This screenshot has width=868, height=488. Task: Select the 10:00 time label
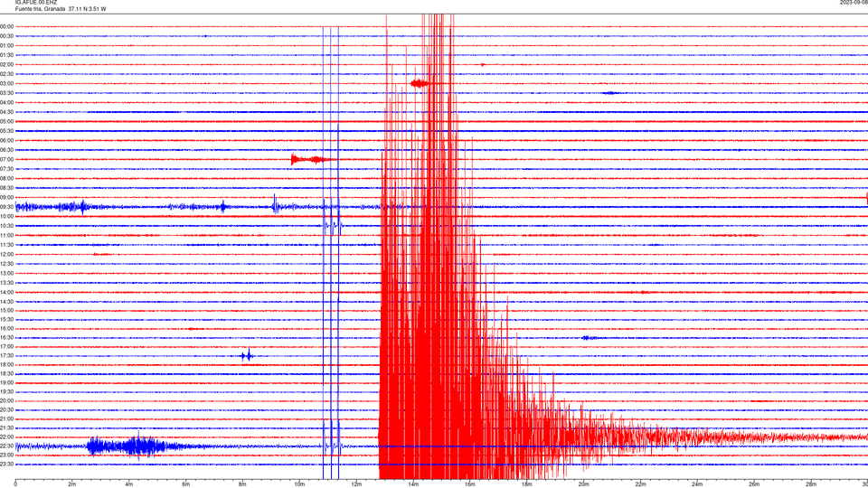[6, 216]
